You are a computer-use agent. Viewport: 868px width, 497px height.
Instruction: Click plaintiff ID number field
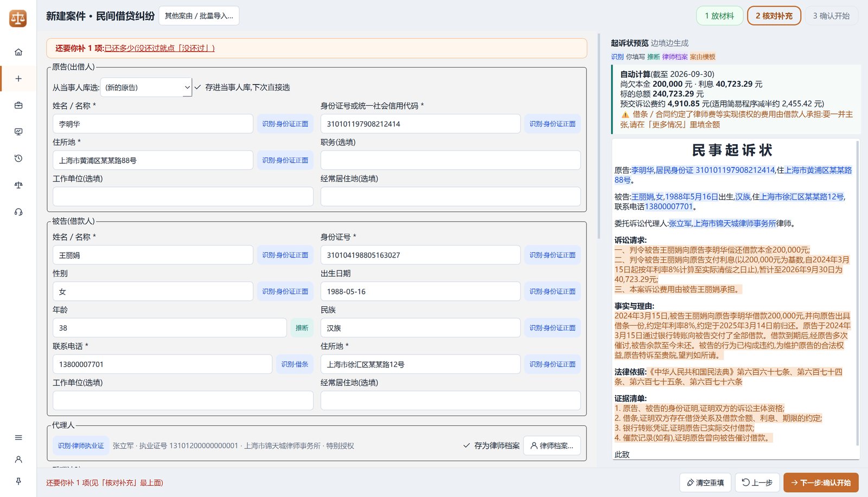[x=420, y=124]
